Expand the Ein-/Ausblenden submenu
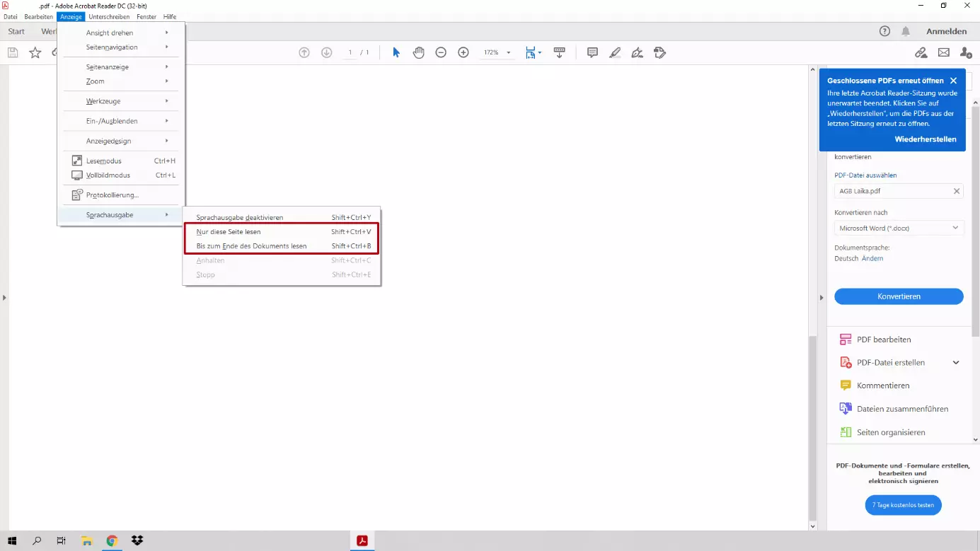The width and height of the screenshot is (980, 551). [121, 121]
